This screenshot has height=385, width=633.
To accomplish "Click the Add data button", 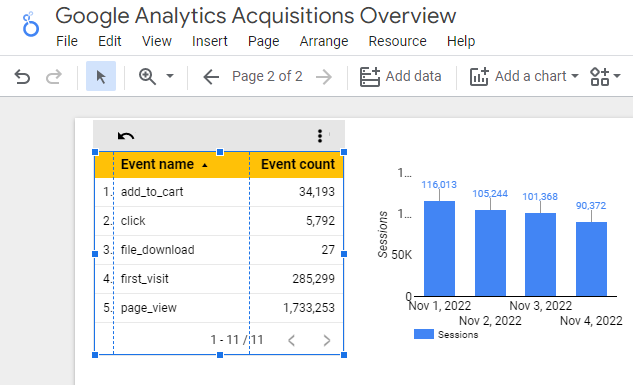I will (400, 76).
